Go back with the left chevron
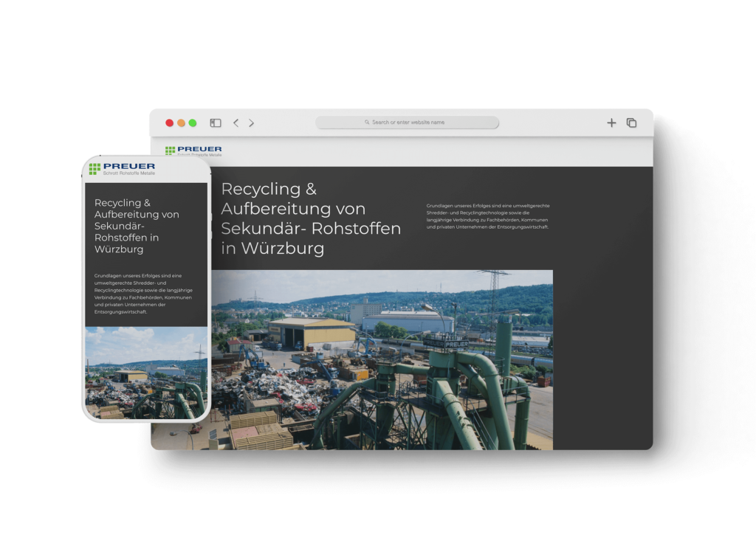The height and width of the screenshot is (546, 756). (236, 123)
